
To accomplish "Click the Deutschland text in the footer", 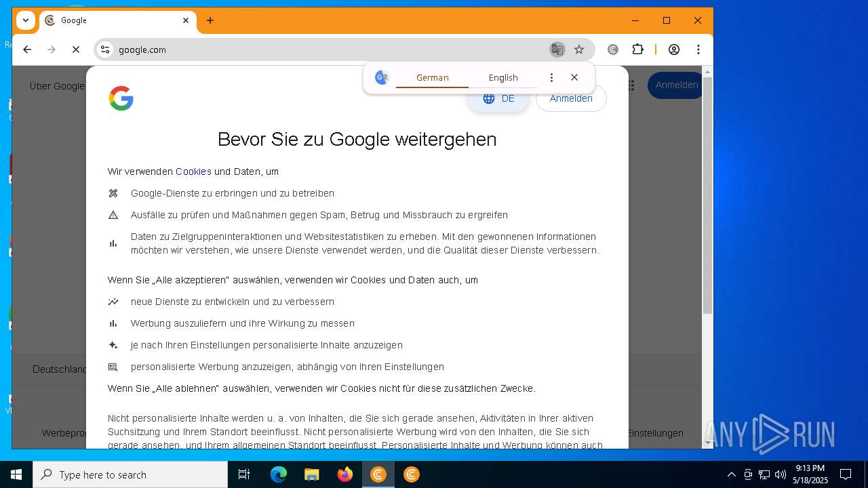I will pyautogui.click(x=60, y=369).
